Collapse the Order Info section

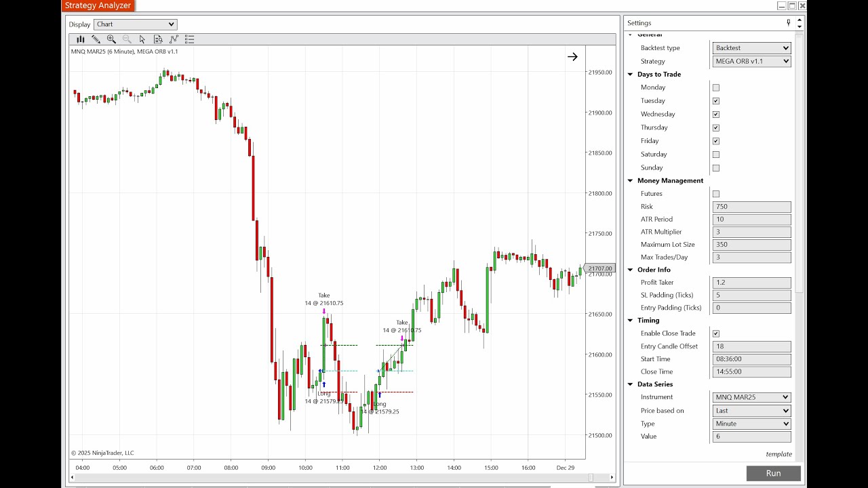[630, 270]
